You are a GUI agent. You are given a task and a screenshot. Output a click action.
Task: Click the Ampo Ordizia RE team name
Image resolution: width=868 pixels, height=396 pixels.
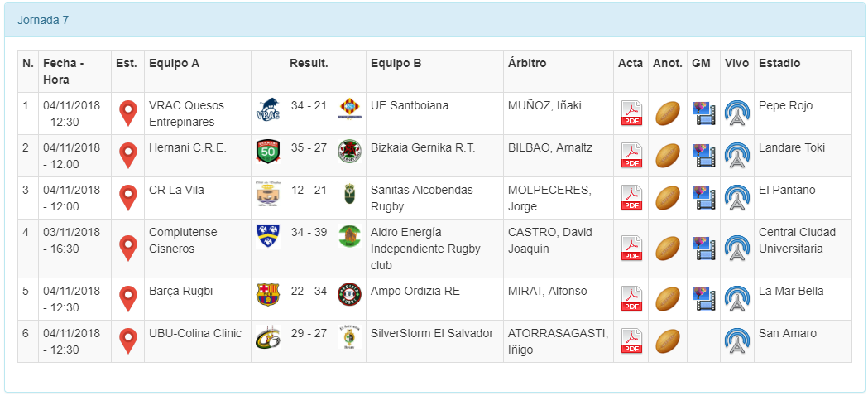(415, 291)
